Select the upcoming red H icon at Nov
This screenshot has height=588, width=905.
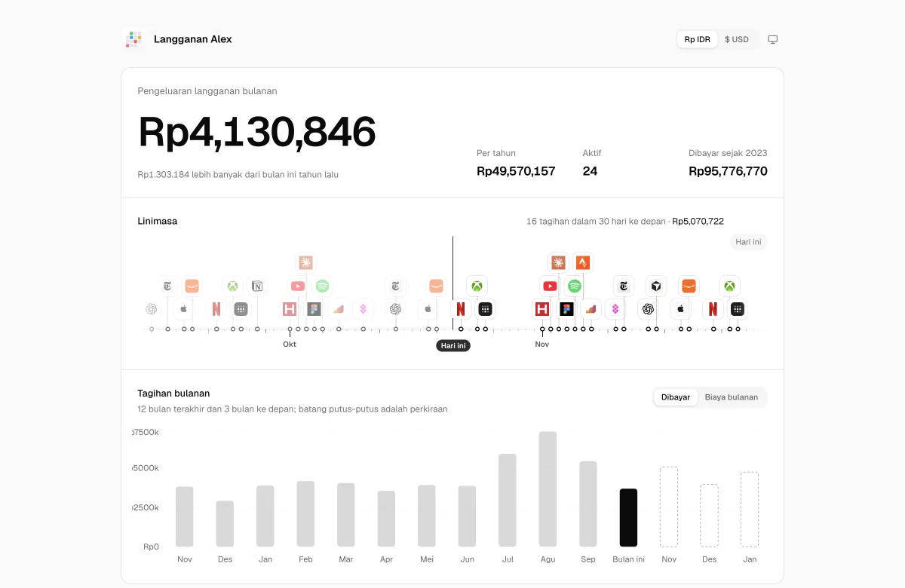pyautogui.click(x=542, y=309)
